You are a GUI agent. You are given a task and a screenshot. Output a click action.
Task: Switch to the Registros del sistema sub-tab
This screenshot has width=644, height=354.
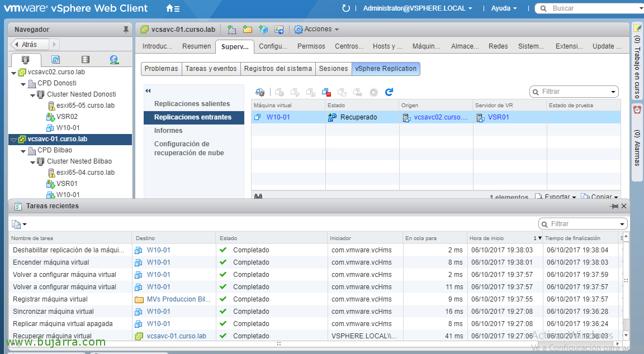278,69
